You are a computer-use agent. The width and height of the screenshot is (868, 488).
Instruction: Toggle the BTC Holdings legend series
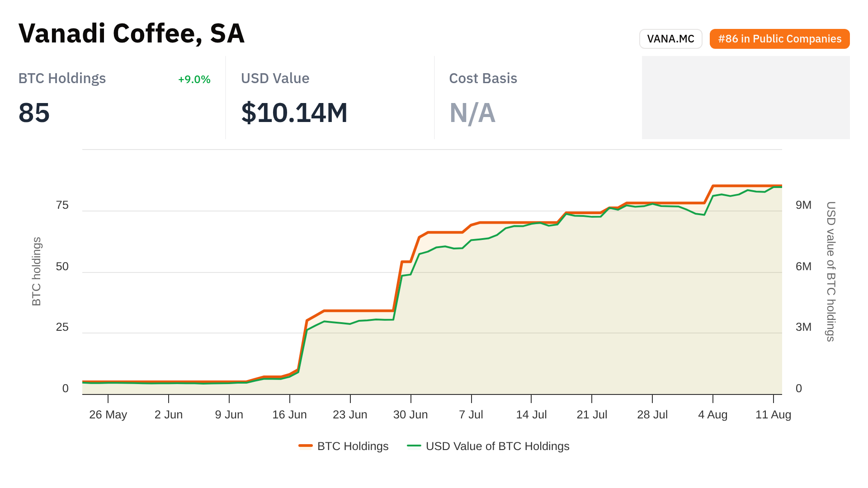(353, 446)
